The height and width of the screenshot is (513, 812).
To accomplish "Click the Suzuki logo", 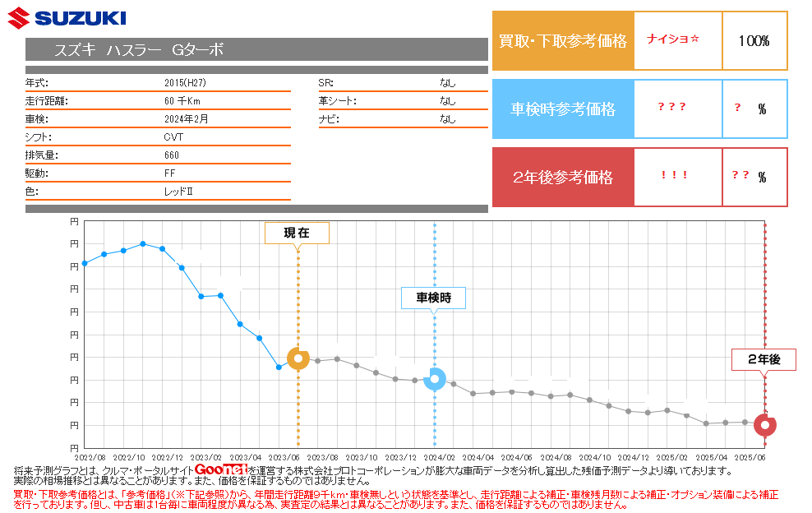I will coord(67,18).
